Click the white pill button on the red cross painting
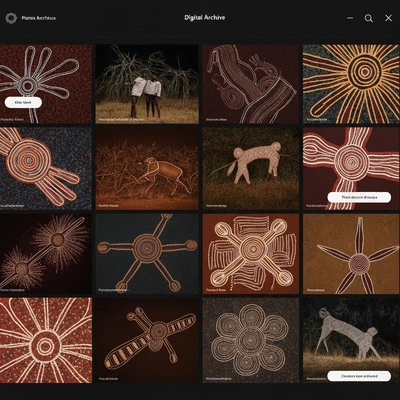This screenshot has height=400, width=400. [359, 197]
